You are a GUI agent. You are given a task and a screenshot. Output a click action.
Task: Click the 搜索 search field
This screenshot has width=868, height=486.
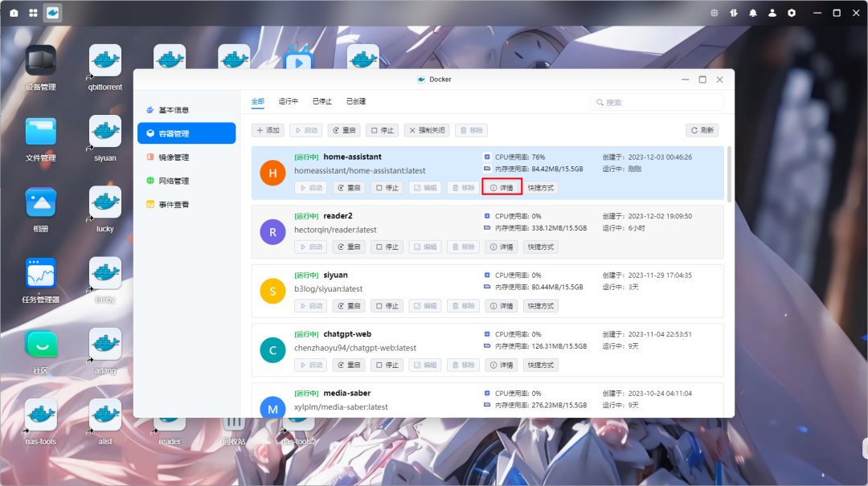(657, 102)
